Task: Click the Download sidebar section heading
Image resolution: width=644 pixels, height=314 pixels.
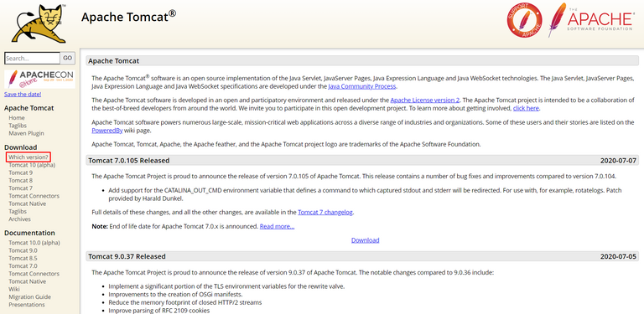Action: pyautogui.click(x=20, y=147)
